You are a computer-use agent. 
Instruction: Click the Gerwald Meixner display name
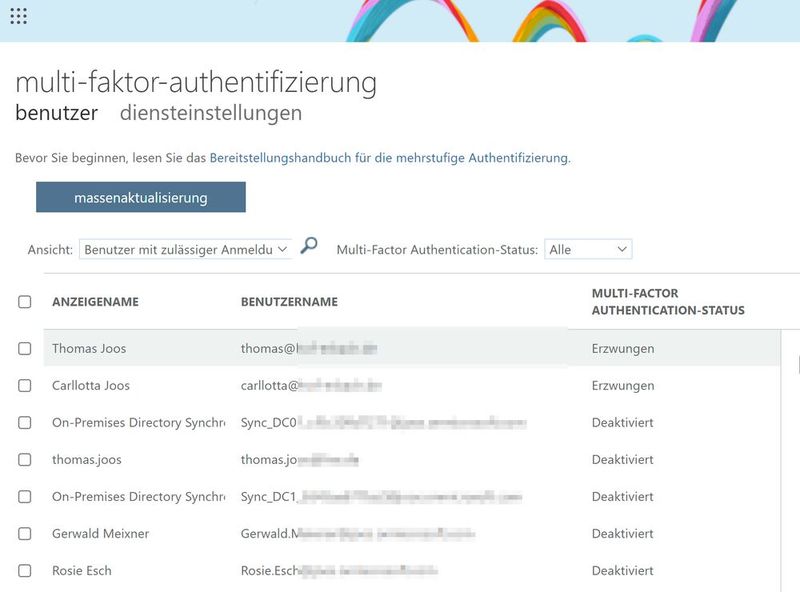tap(101, 533)
